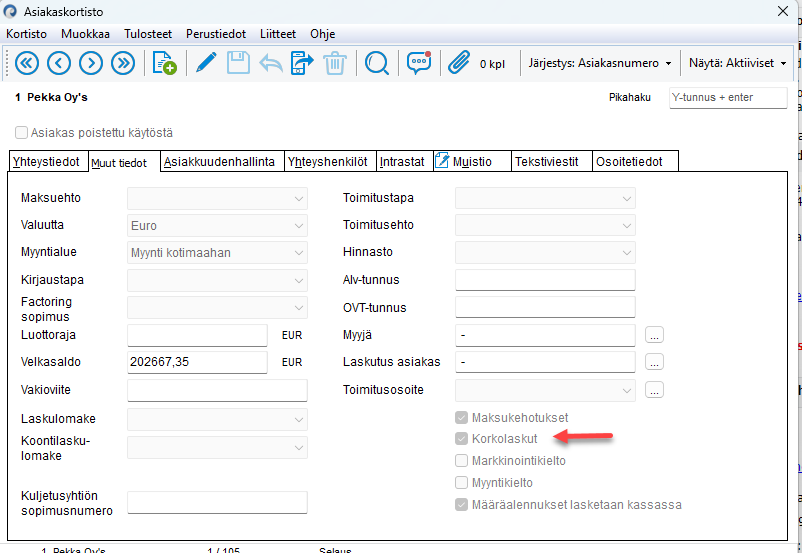The width and height of the screenshot is (802, 553).
Task: Expand the Koontilaskulomake dropdown
Action: pyautogui.click(x=217, y=448)
